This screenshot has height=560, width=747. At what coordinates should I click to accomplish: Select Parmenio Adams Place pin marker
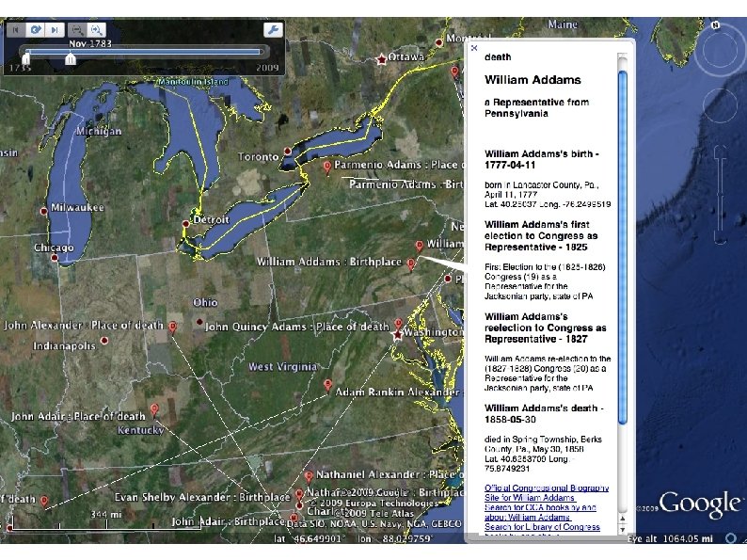tap(326, 167)
